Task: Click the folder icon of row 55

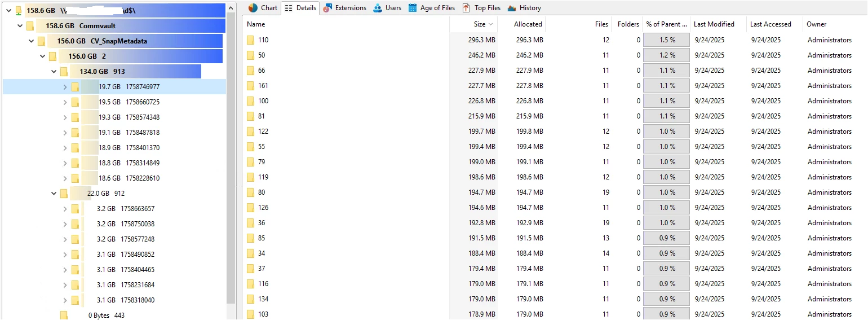Action: click(251, 147)
